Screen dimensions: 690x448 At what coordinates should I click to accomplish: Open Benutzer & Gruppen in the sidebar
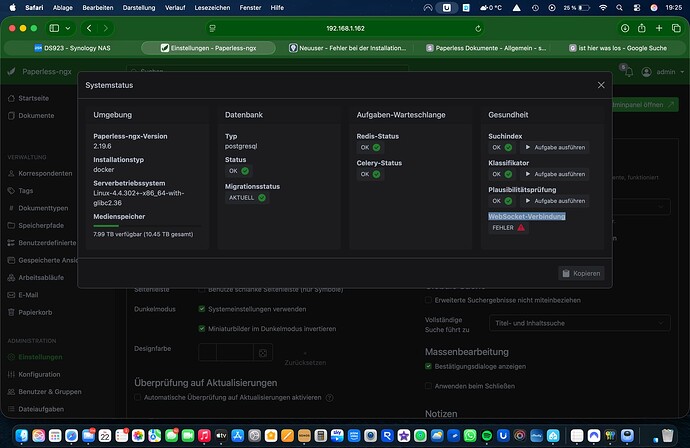(45, 392)
